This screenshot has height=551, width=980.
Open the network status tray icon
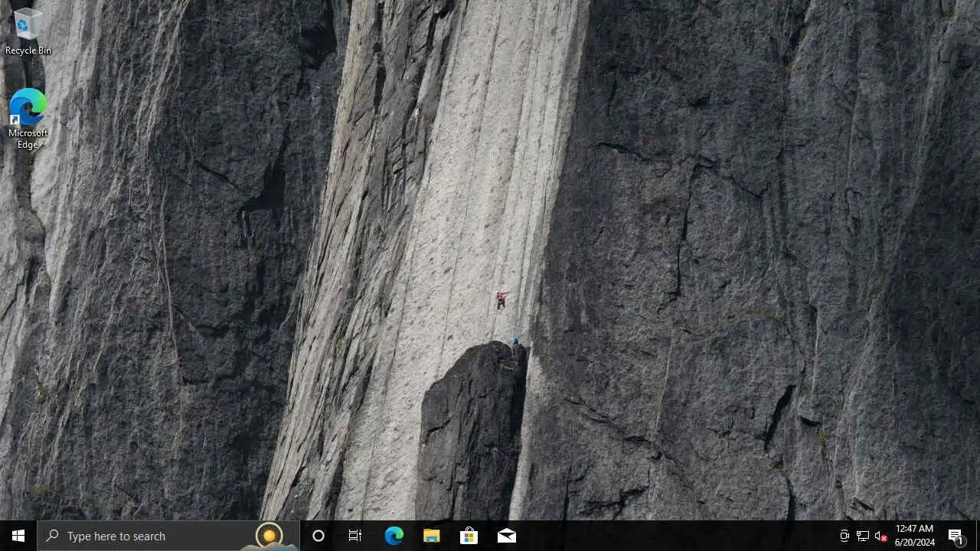pos(862,536)
